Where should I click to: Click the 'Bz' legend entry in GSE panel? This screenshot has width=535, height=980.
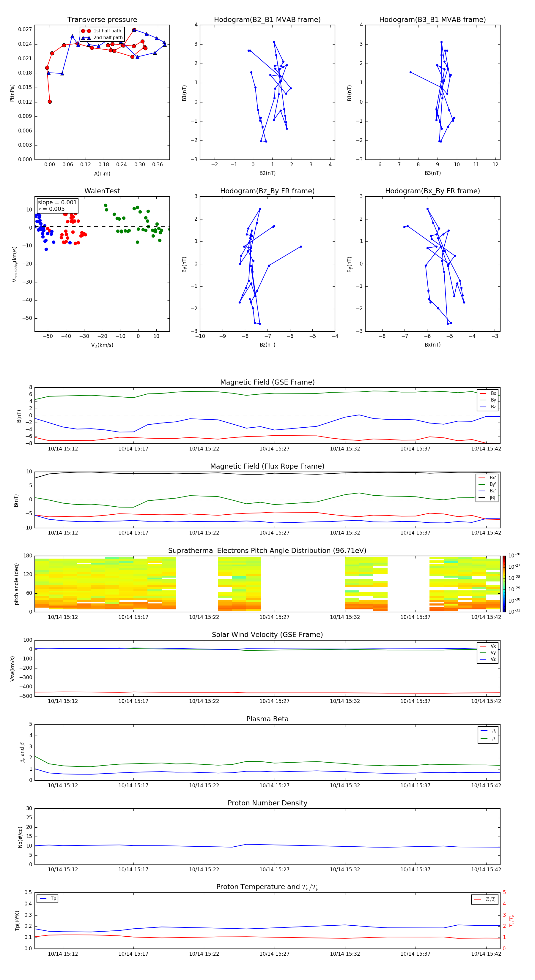[x=488, y=407]
